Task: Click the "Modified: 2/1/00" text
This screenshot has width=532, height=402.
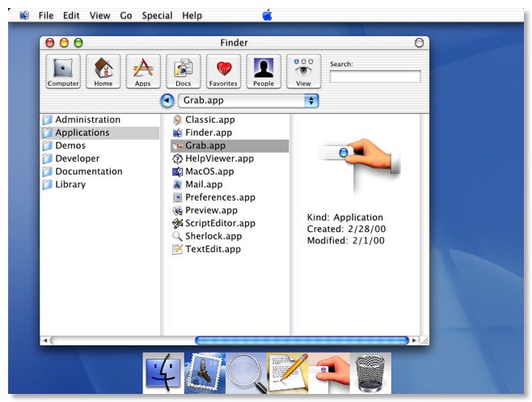Action: 346,241
